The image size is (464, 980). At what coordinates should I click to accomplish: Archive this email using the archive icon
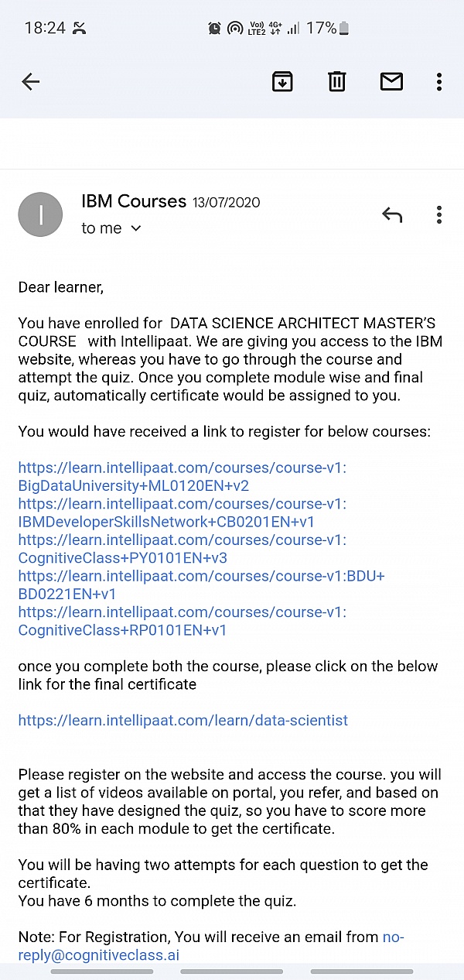click(282, 81)
